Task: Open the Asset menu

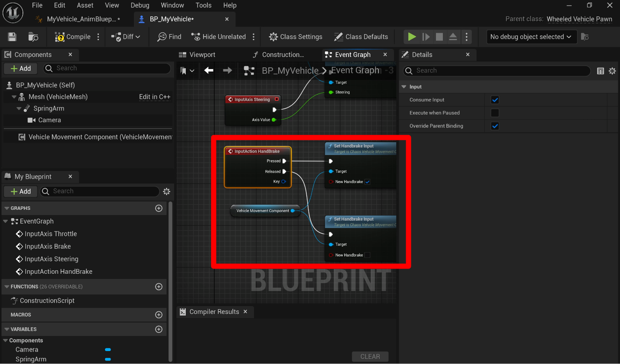Action: click(85, 5)
